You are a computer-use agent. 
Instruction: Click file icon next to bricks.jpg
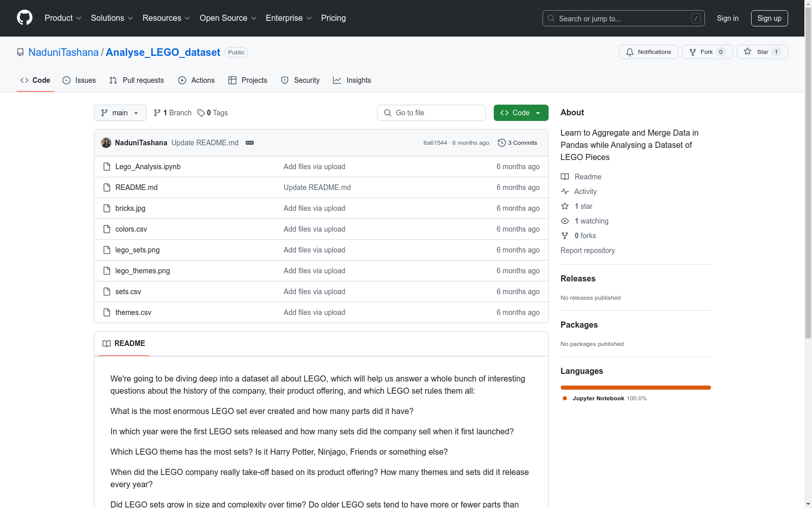coord(107,208)
